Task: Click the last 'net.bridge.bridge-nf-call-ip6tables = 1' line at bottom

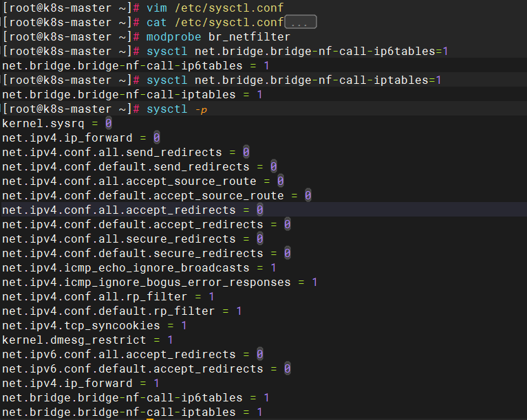Action: click(136, 398)
